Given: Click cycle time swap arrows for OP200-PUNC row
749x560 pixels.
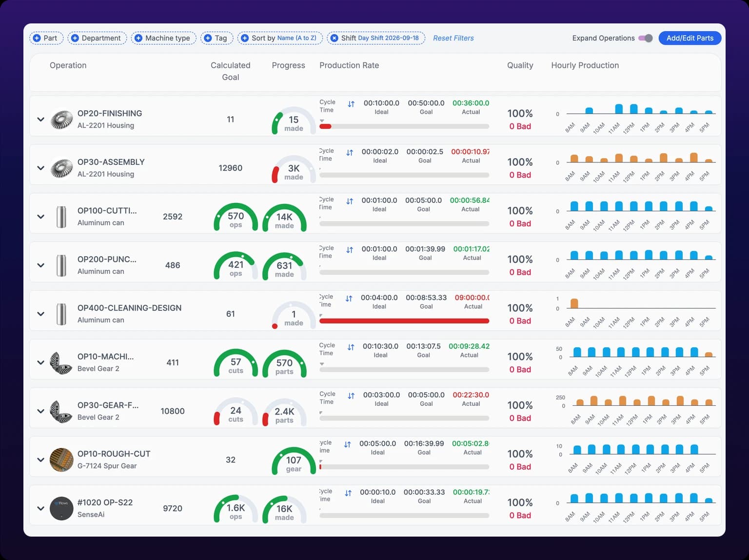Looking at the screenshot, I should pos(350,250).
